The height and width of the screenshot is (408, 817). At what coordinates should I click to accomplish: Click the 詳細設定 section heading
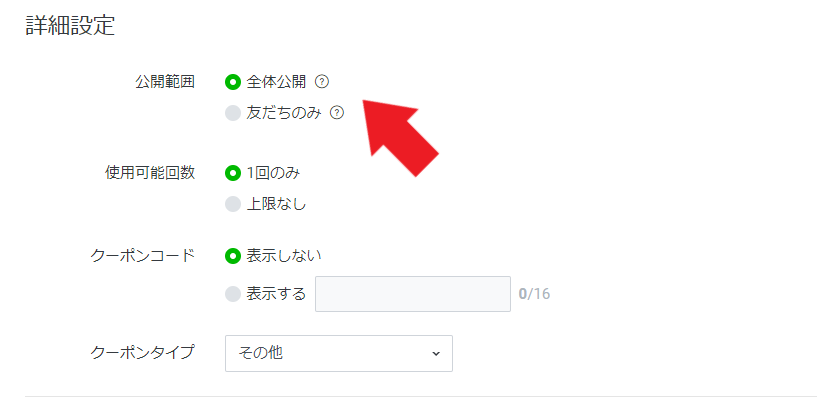[70, 26]
